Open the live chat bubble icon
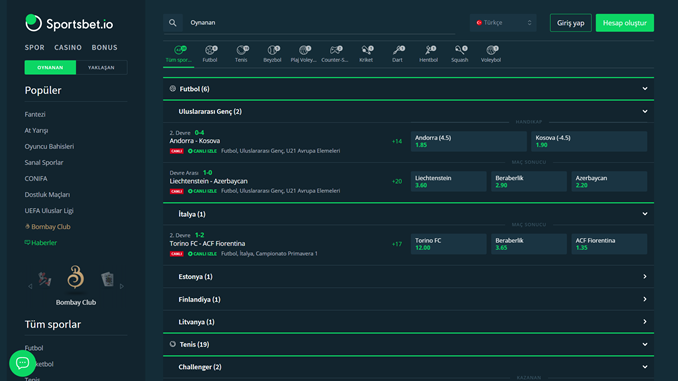This screenshot has width=678, height=381. pyautogui.click(x=22, y=363)
